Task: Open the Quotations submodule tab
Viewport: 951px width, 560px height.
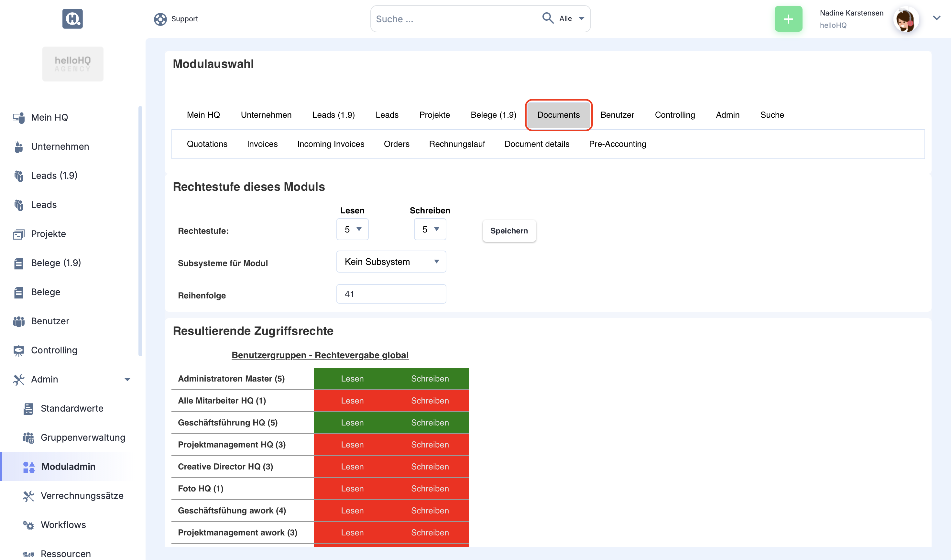Action: (x=207, y=144)
